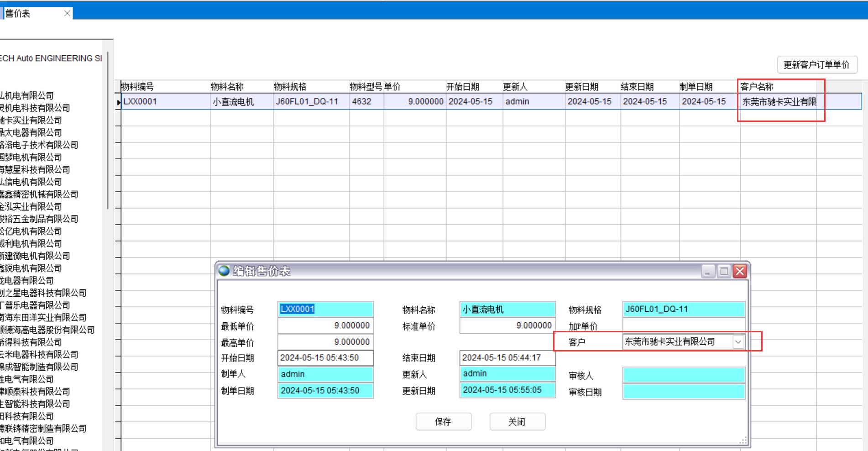Click the 编辑售价表 dialog globe icon
Viewport: 868px width, 451px height.
(x=224, y=271)
